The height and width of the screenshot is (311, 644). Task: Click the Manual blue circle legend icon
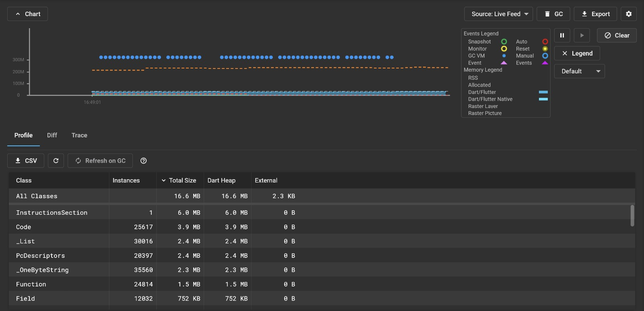[x=545, y=56]
